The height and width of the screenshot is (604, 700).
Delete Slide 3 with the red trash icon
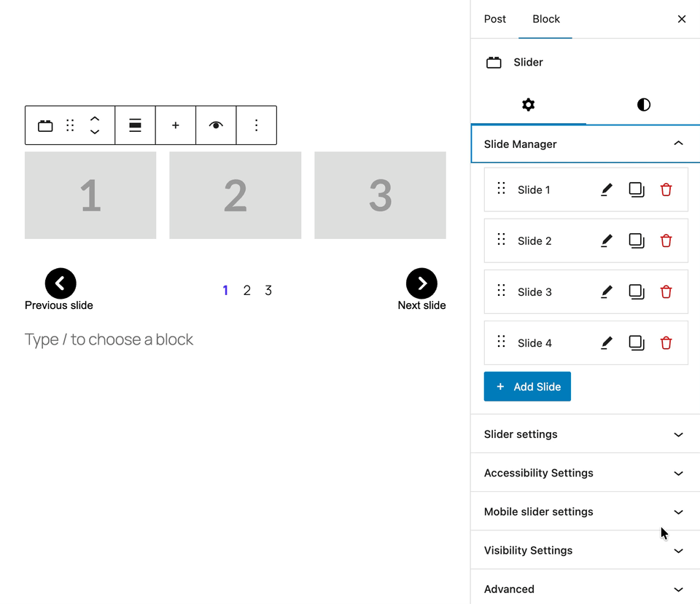click(666, 292)
